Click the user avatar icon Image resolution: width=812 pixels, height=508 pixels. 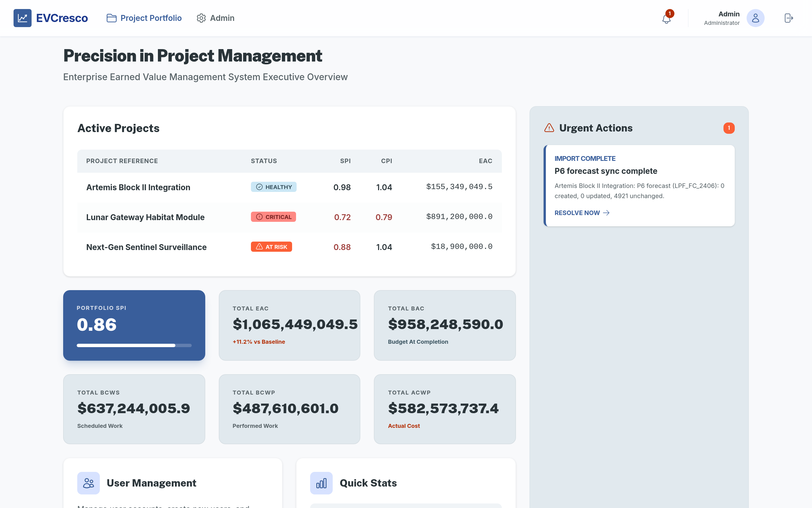(755, 18)
